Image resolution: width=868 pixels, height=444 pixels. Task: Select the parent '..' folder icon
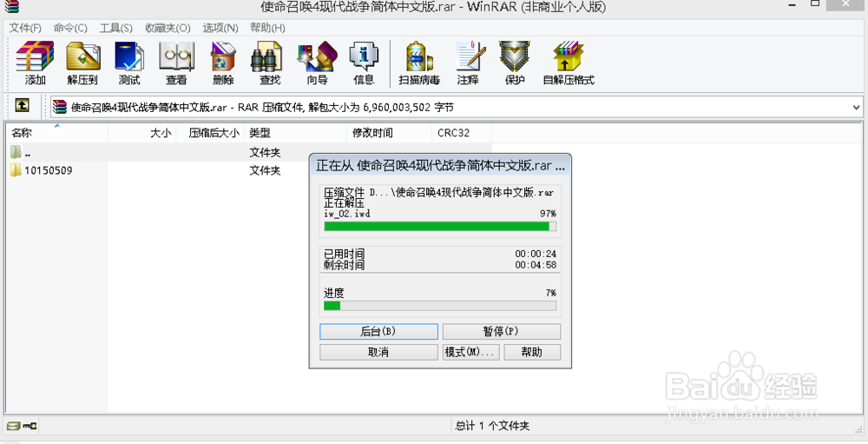click(x=16, y=151)
